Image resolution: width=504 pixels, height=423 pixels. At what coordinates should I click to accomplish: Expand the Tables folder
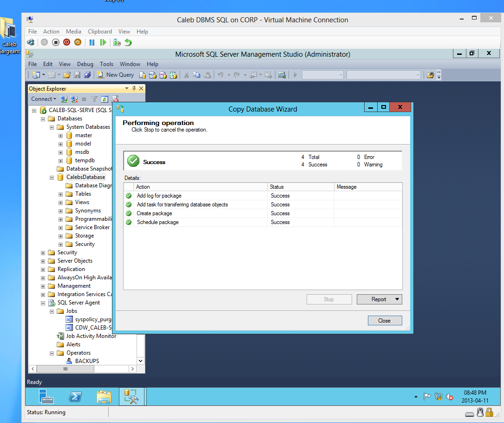pos(60,194)
